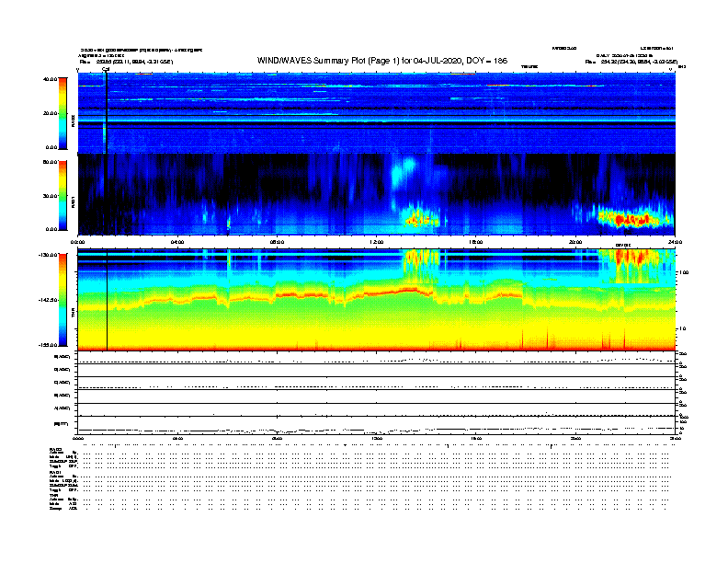Click the -130.00 label on TNR color scale
The width and height of the screenshot is (728, 563).
click(49, 255)
